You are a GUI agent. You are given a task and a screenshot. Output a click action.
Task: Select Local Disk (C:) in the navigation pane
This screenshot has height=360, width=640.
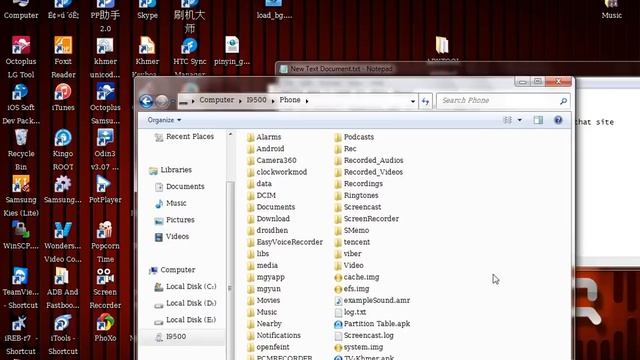coord(185,287)
